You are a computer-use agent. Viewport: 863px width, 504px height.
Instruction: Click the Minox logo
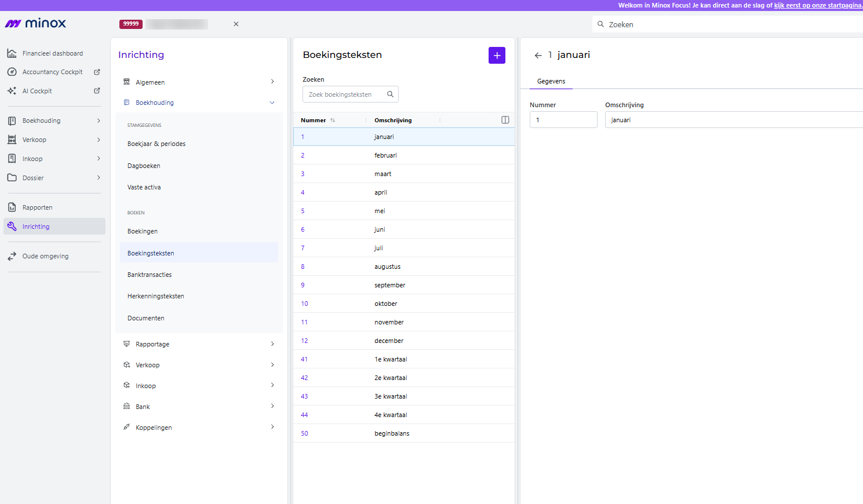35,23
